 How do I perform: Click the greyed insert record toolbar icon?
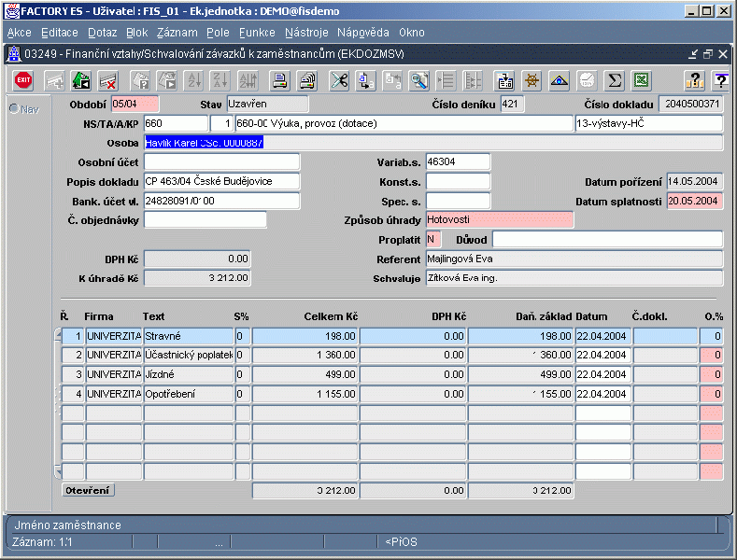pos(54,80)
